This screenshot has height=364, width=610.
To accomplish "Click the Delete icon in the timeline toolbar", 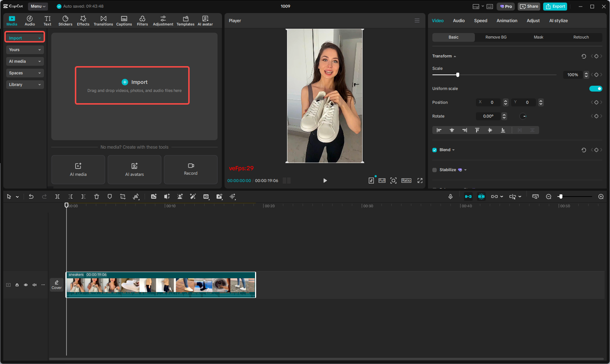I will 96,197.
